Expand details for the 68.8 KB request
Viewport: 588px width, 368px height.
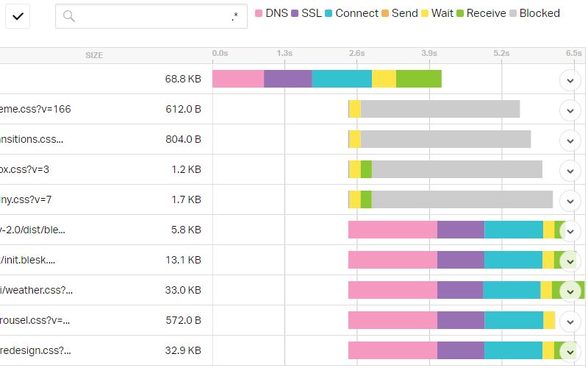pos(570,79)
